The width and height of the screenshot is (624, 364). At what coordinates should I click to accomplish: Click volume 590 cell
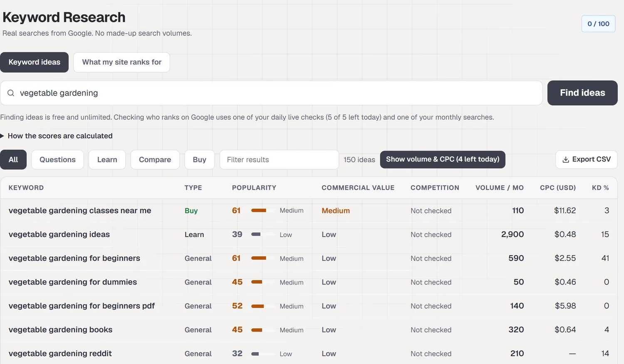(x=516, y=258)
